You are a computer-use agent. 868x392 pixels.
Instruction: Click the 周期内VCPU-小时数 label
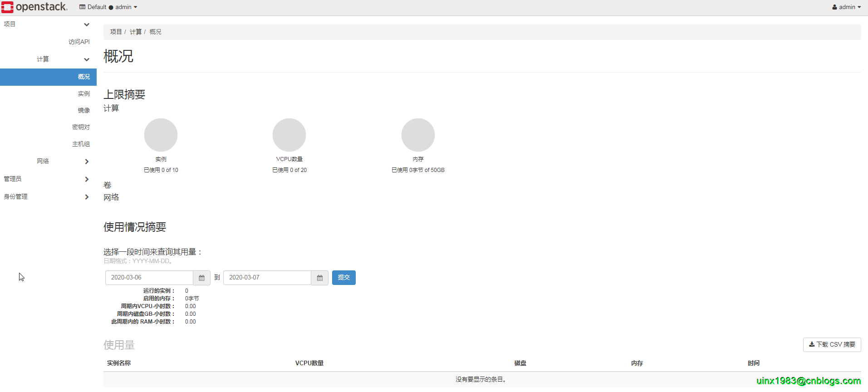click(x=147, y=306)
